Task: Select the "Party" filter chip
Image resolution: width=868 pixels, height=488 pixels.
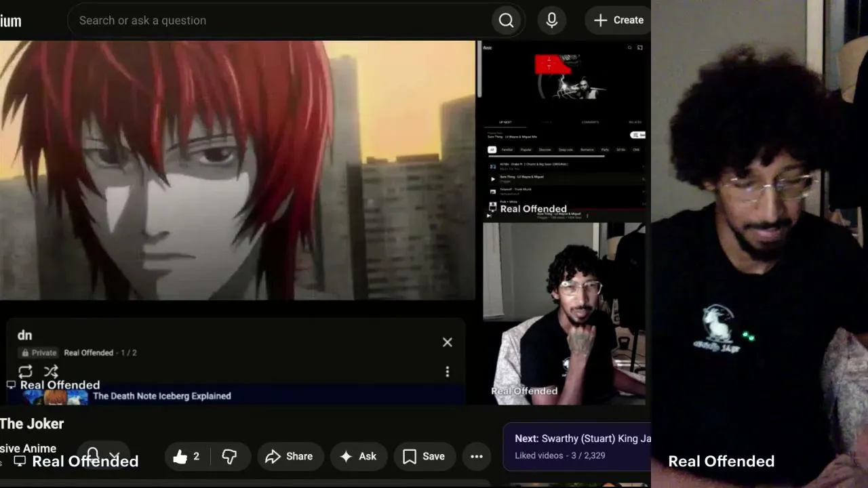Action: click(x=605, y=150)
